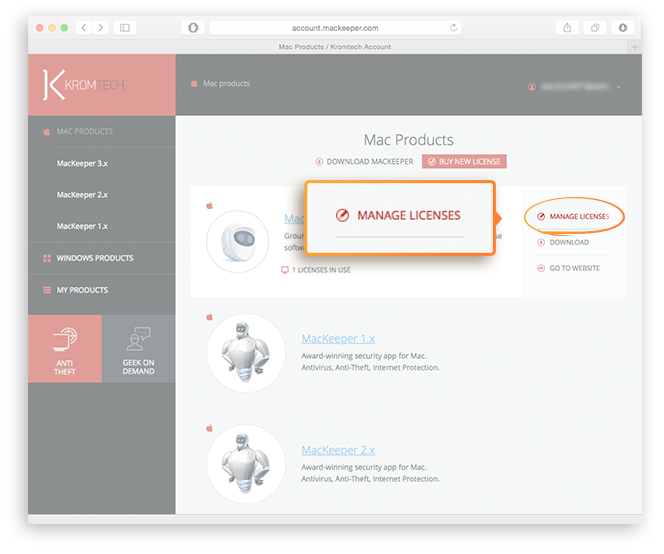Click the user profile icon in header
Image resolution: width=664 pixels, height=554 pixels.
532,87
